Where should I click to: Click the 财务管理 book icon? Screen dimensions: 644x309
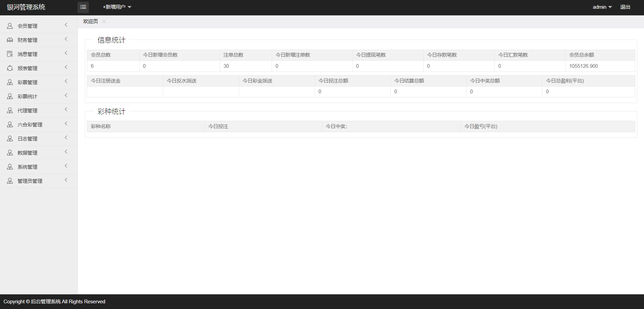(10, 40)
